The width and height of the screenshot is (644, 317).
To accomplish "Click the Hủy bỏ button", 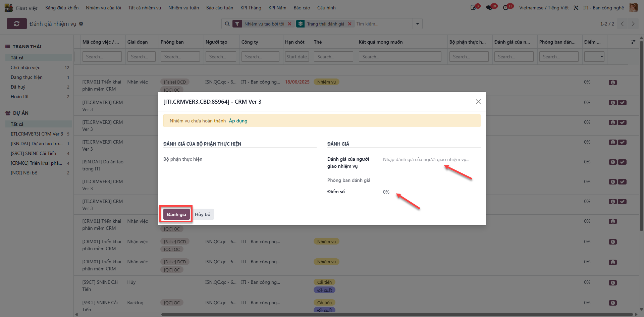I will point(203,214).
